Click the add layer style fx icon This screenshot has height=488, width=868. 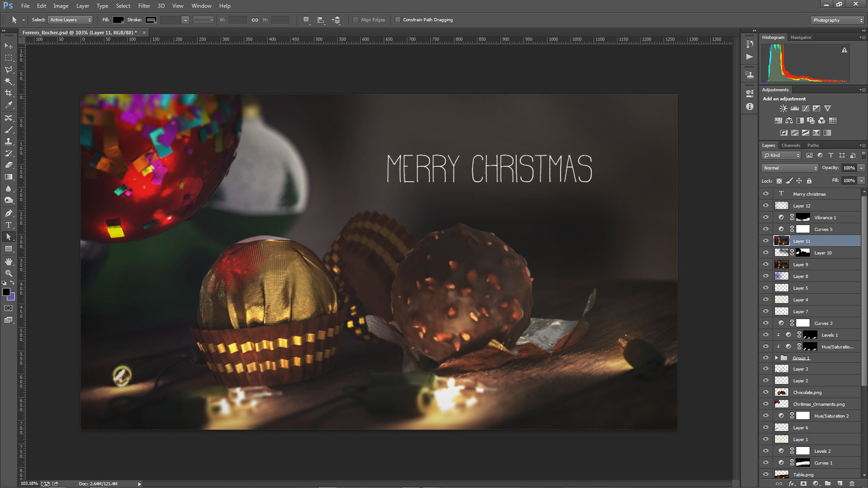[792, 483]
